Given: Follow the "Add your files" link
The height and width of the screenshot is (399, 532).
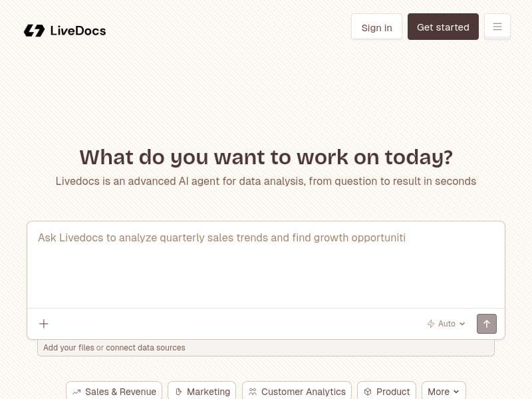Looking at the screenshot, I should click(68, 348).
